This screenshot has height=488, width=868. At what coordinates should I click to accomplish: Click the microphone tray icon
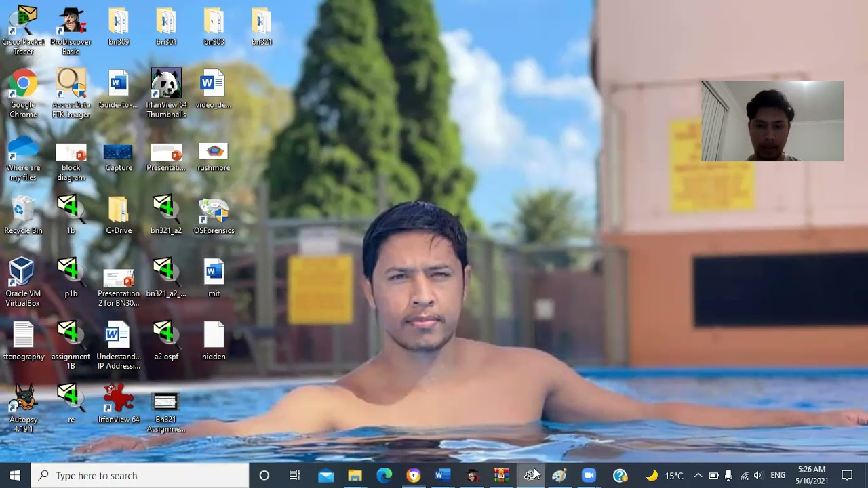tap(728, 475)
